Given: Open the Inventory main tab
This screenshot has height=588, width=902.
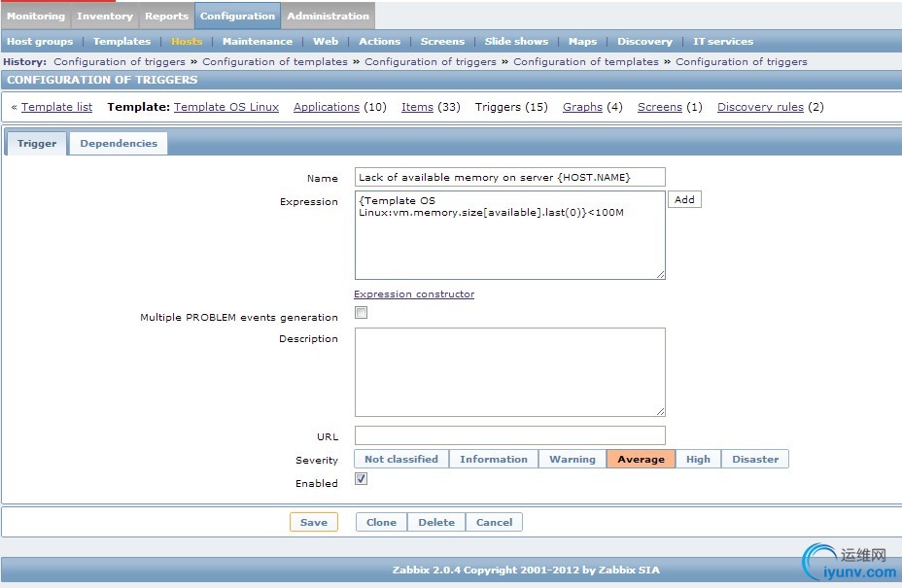Looking at the screenshot, I should tap(105, 17).
